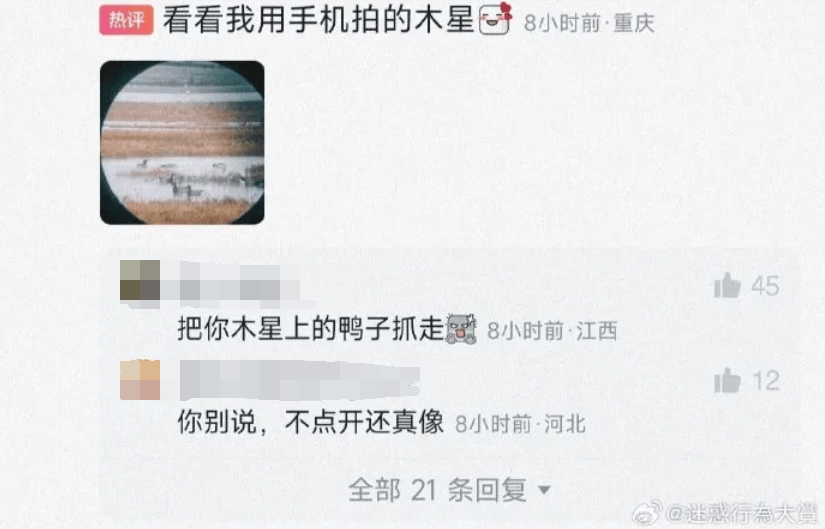This screenshot has height=529, width=825.
Task: Click the 热评 hot comment badge
Action: click(126, 20)
